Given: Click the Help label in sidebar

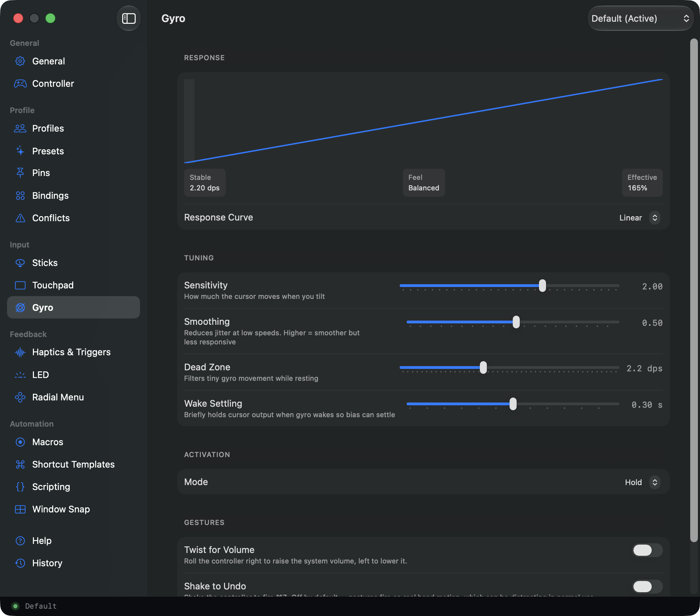Looking at the screenshot, I should click(42, 541).
